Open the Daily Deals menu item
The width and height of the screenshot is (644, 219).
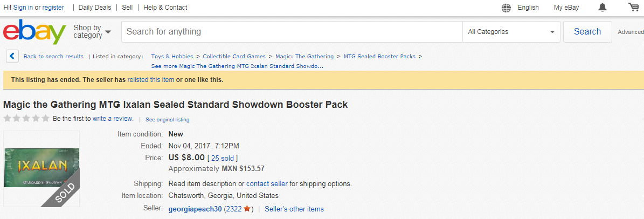95,8
